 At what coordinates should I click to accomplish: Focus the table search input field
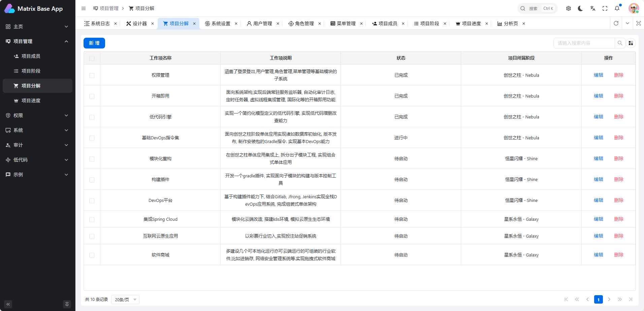click(584, 43)
